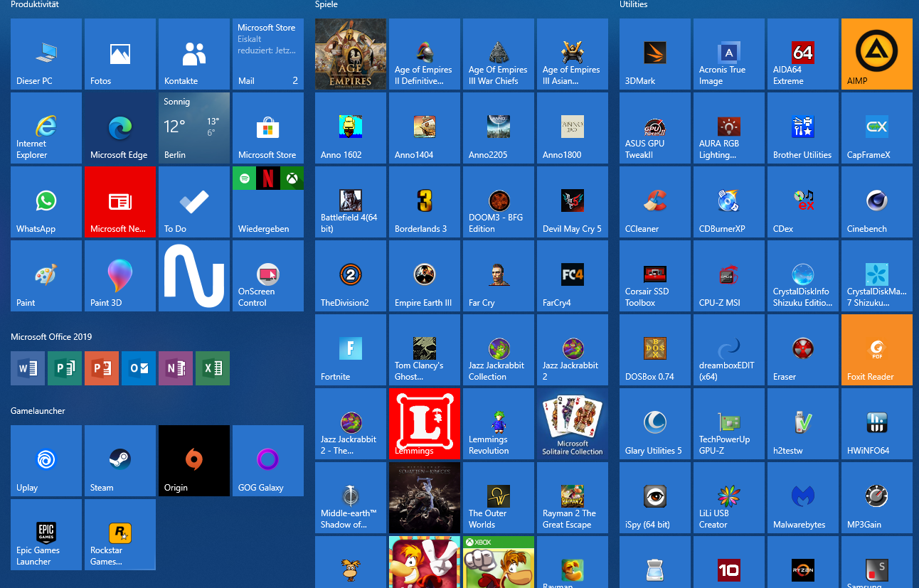Image resolution: width=919 pixels, height=588 pixels.
Task: Launch FarCry4 tile
Action: pos(573,276)
